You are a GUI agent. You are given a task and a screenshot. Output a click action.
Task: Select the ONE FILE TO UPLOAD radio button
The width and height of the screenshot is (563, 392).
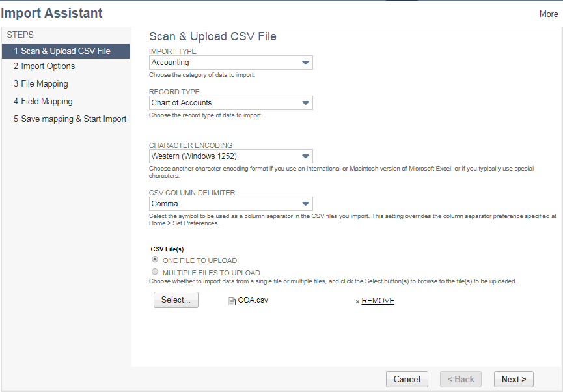pyautogui.click(x=154, y=259)
